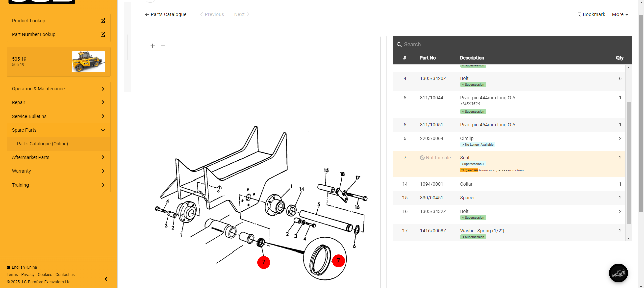Screen dimensions: 644x288
Task: Select Parts Catalogue (Online) menu item
Action: (x=43, y=144)
